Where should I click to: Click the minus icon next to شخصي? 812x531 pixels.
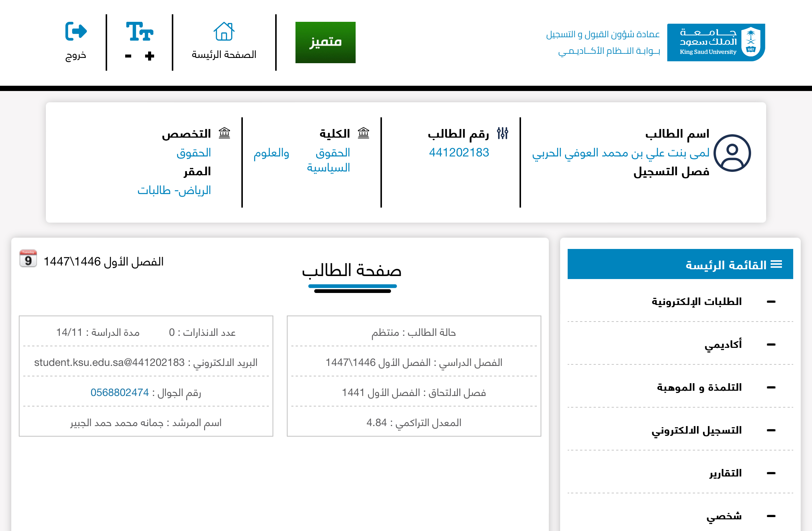(x=771, y=516)
